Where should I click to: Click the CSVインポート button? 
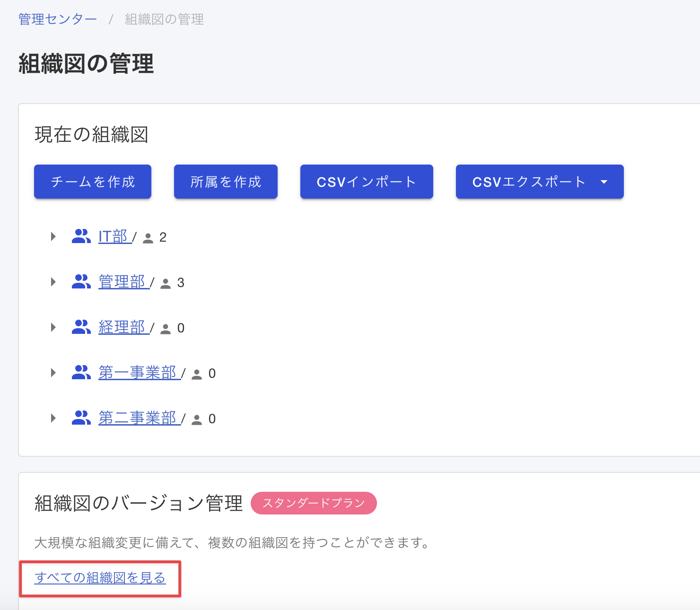coord(367,182)
